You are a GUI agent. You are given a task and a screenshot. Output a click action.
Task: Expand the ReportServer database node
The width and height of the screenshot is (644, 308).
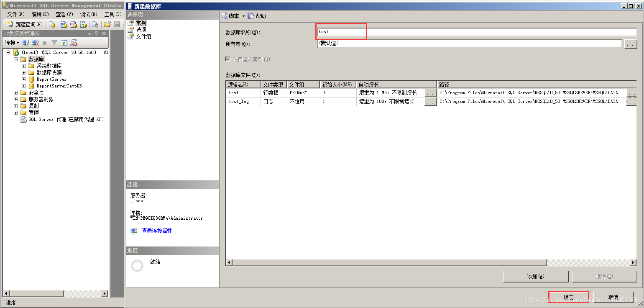(x=23, y=79)
